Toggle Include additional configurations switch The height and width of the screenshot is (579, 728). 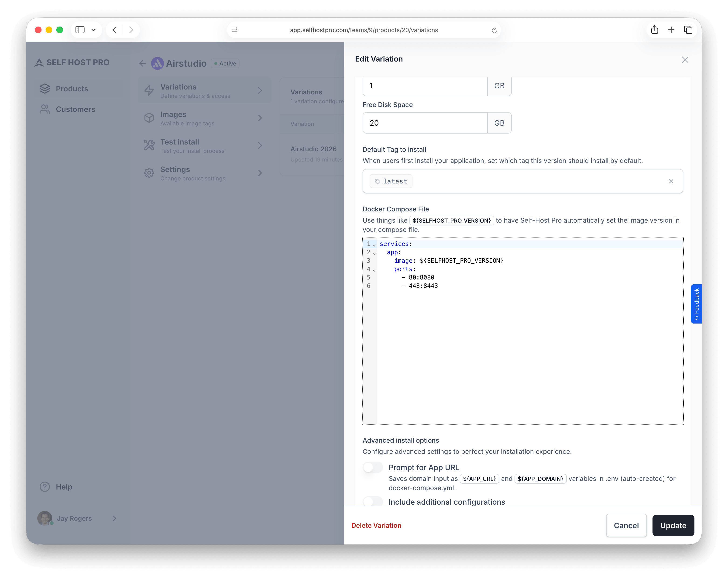(373, 502)
